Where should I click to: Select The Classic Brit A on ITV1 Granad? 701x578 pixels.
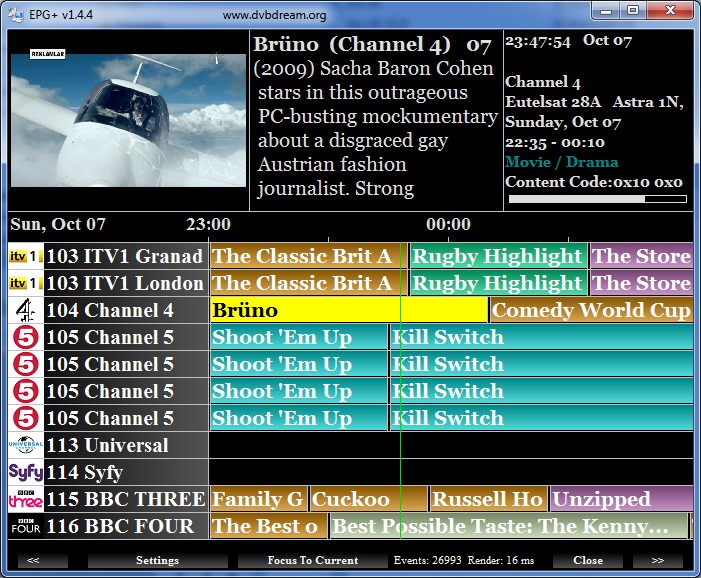[x=308, y=256]
